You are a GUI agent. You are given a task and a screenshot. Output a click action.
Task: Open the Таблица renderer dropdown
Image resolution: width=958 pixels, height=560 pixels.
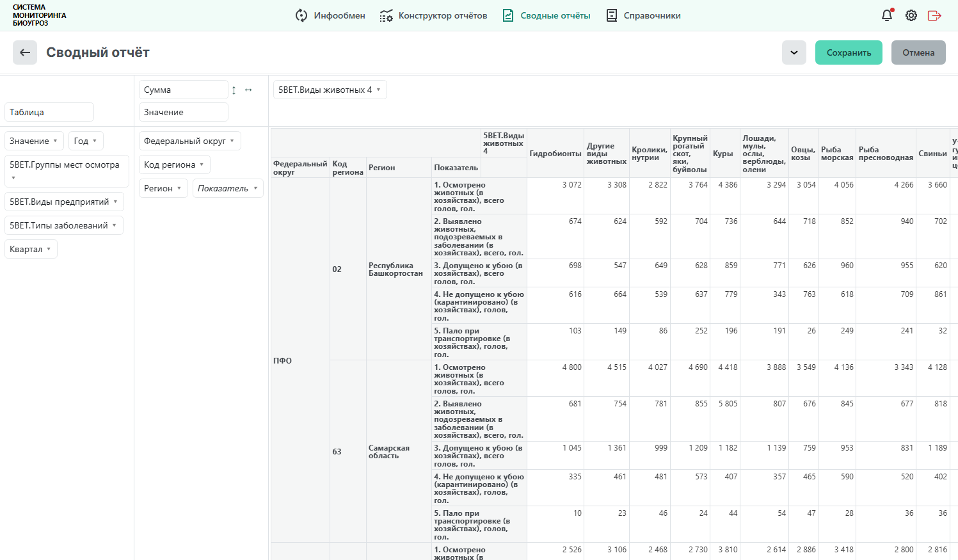pos(49,112)
